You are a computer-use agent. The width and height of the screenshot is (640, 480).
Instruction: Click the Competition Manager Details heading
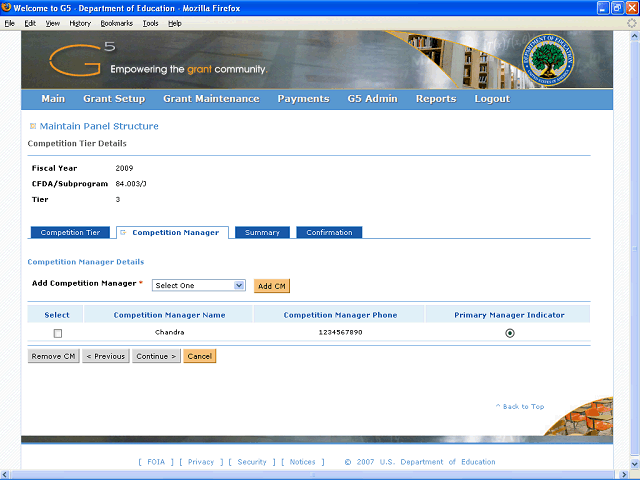click(x=86, y=262)
